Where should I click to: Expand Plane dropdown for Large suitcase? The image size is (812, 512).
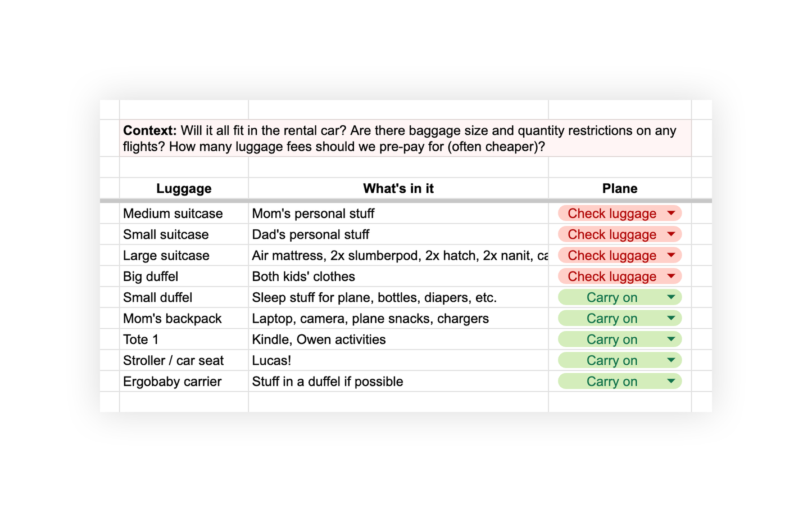coord(670,256)
